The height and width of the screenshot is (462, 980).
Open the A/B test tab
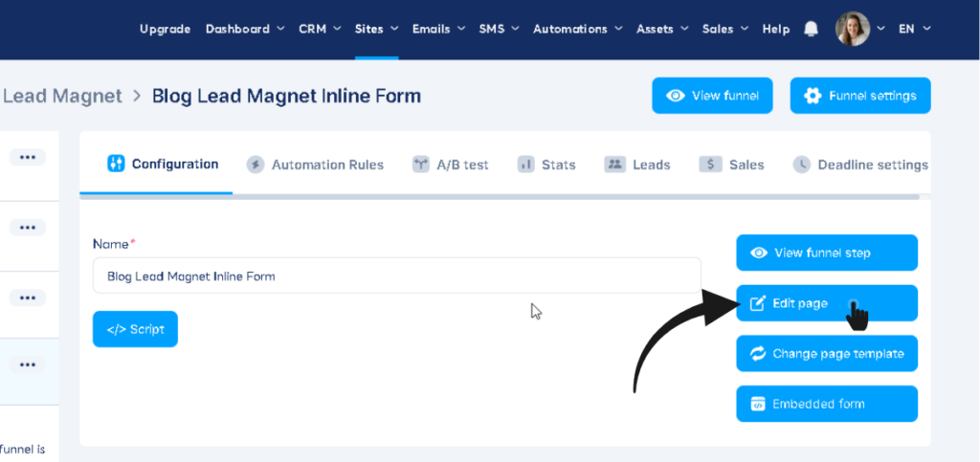point(450,165)
